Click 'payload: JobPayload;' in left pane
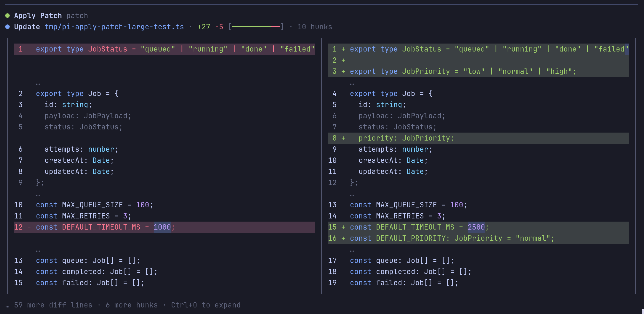644x314 pixels. (88, 116)
